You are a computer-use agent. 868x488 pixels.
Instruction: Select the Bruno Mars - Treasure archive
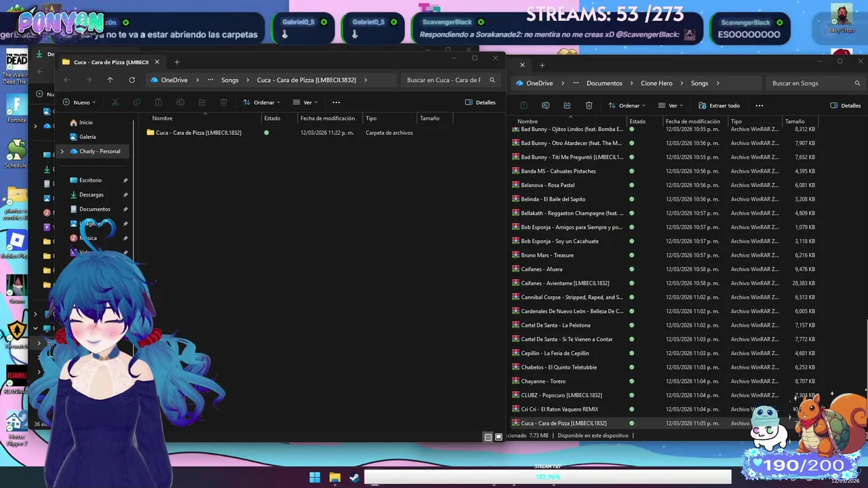tap(665, 256)
